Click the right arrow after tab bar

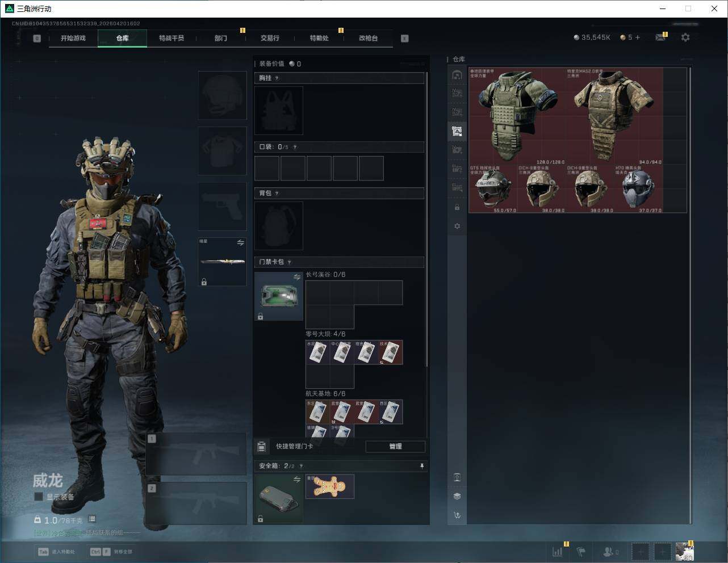405,39
